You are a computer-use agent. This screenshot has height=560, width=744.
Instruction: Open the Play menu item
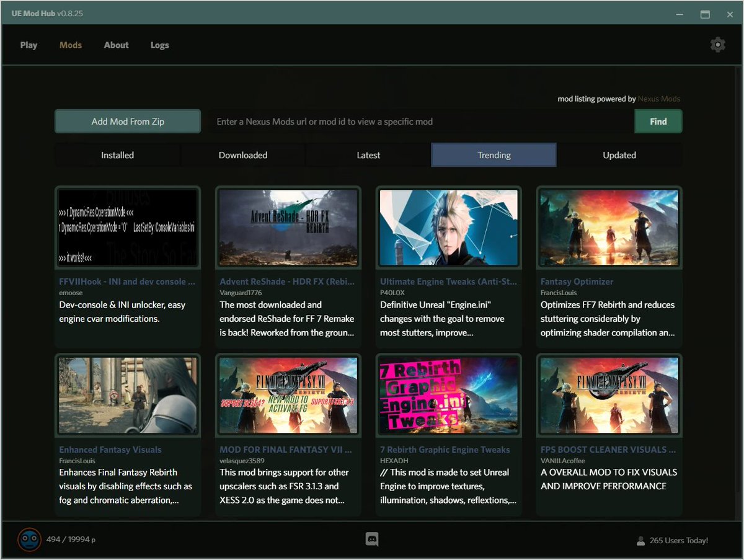pos(29,45)
